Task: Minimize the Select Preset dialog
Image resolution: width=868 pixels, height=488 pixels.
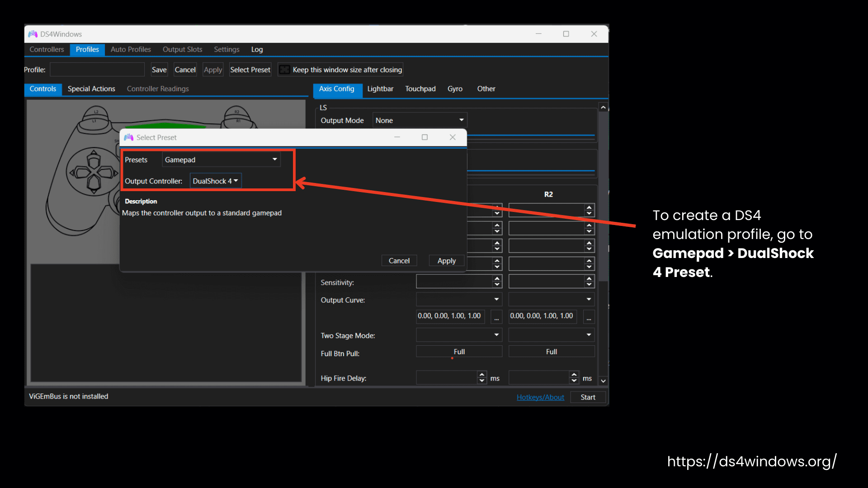Action: (x=397, y=137)
